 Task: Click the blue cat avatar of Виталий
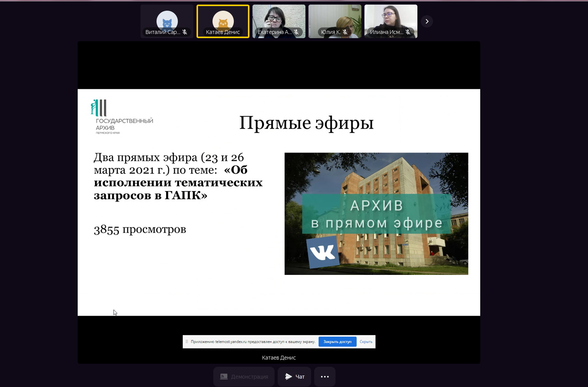tap(167, 20)
